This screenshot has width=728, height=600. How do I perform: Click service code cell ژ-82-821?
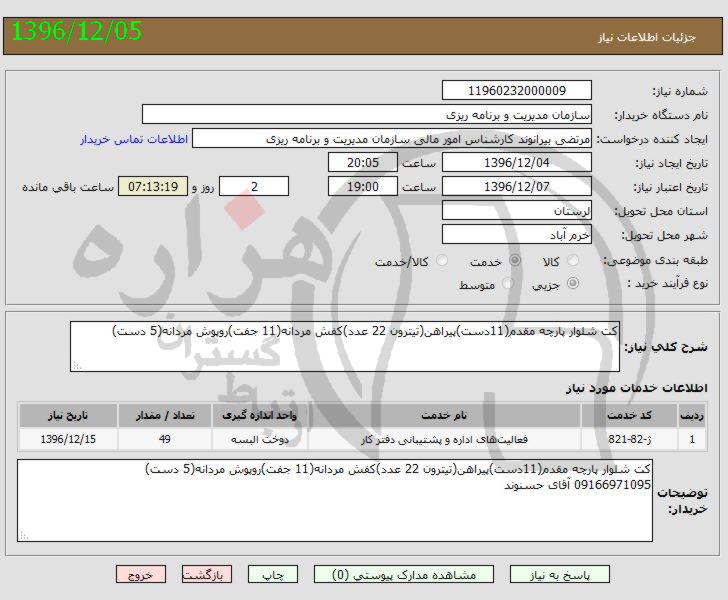pyautogui.click(x=629, y=439)
